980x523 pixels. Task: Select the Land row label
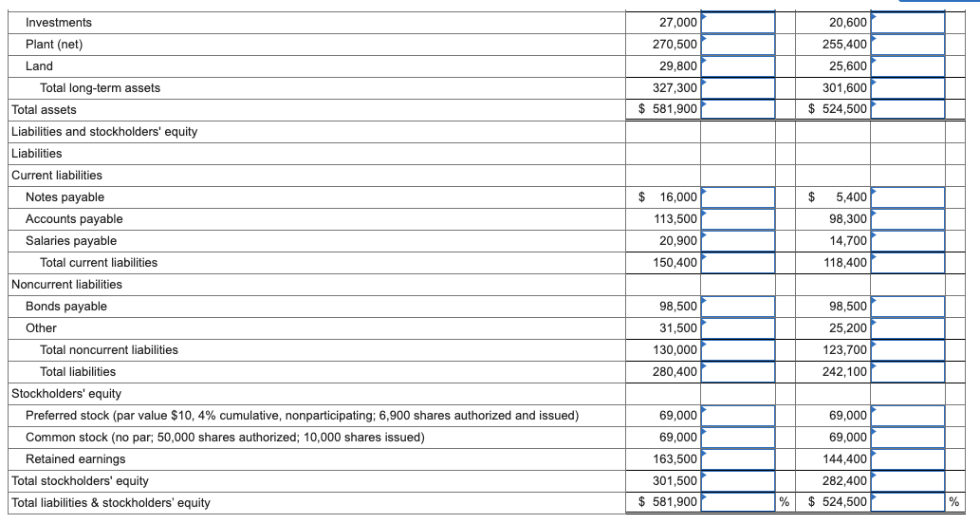click(39, 66)
